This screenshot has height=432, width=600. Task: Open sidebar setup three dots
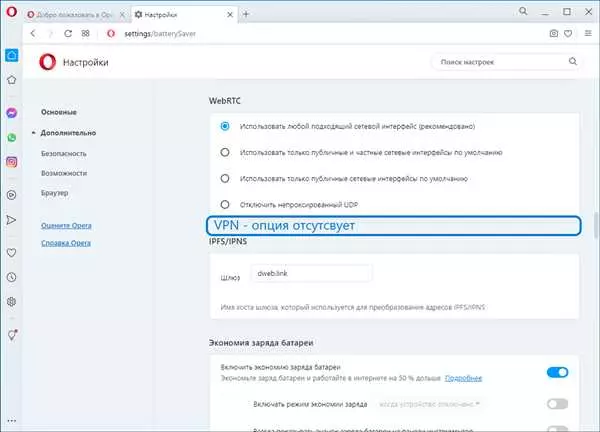pyautogui.click(x=11, y=421)
